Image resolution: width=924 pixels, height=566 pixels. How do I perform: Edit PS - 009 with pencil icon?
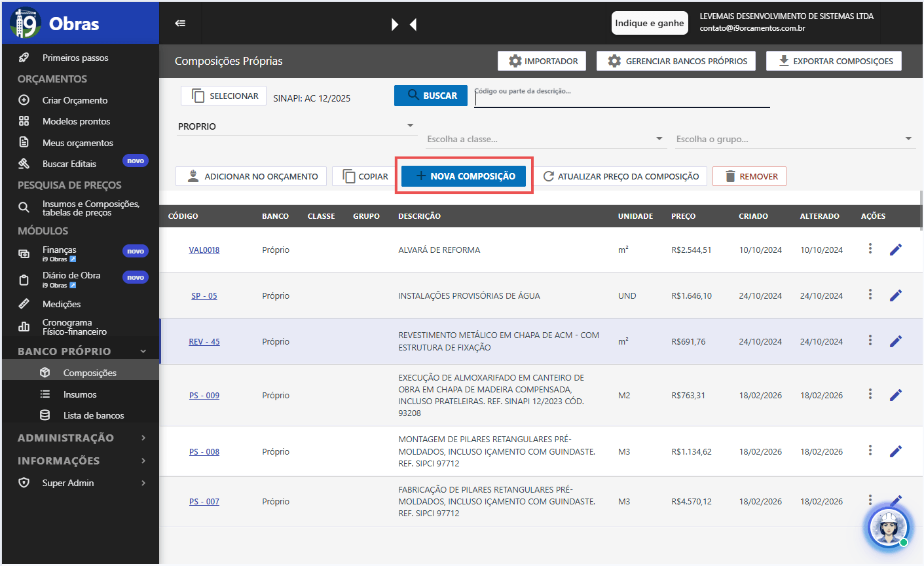pos(896,394)
